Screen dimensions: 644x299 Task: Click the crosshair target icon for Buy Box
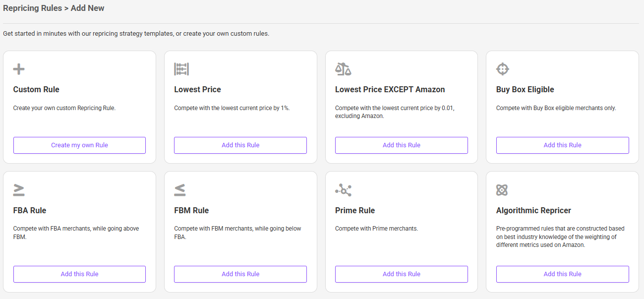(503, 69)
